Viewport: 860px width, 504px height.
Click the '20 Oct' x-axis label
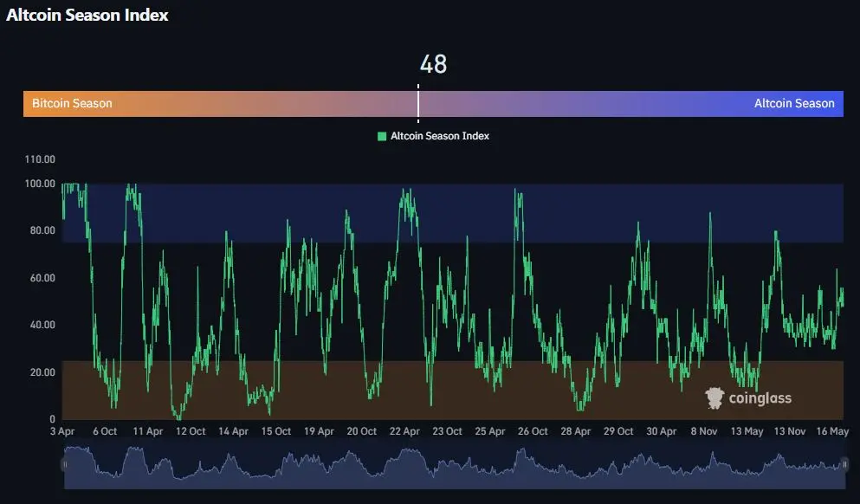pos(361,431)
